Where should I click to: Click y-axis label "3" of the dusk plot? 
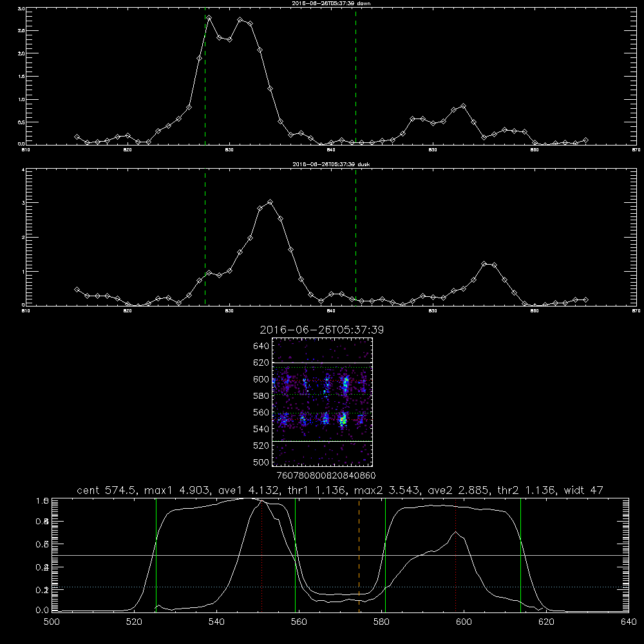click(23, 203)
